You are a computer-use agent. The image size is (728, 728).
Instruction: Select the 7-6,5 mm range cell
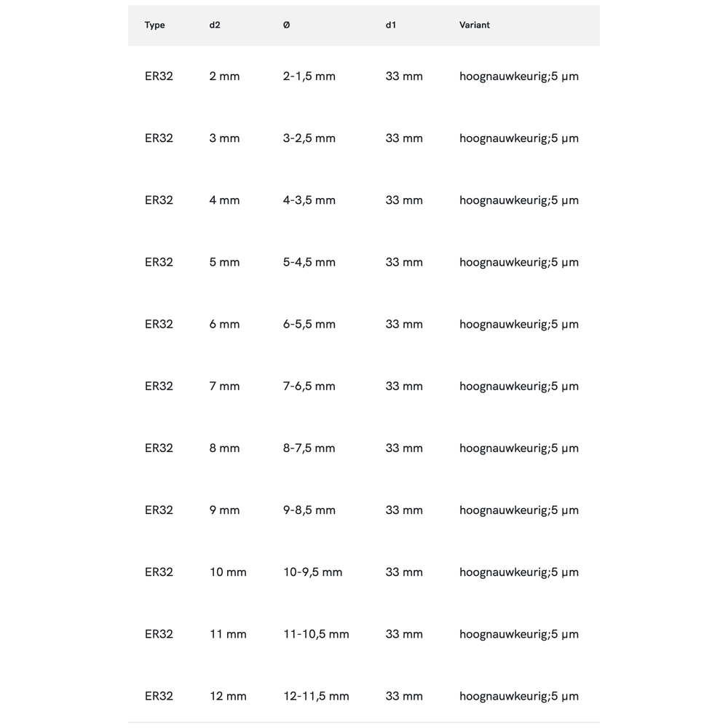click(x=309, y=386)
